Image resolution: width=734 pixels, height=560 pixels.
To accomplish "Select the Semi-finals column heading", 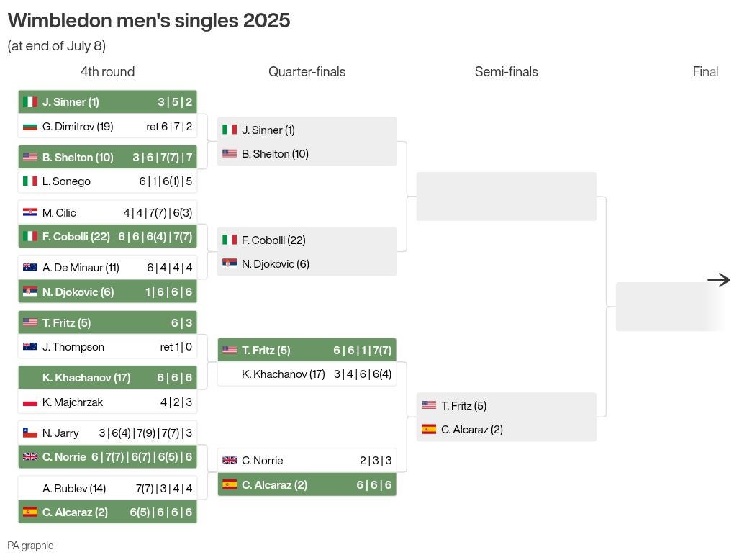I will pos(506,72).
